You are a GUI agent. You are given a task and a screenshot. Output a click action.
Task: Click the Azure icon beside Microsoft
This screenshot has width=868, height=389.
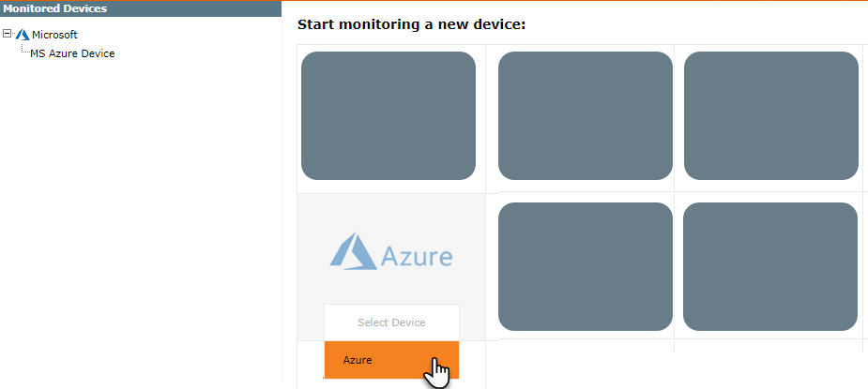click(23, 35)
